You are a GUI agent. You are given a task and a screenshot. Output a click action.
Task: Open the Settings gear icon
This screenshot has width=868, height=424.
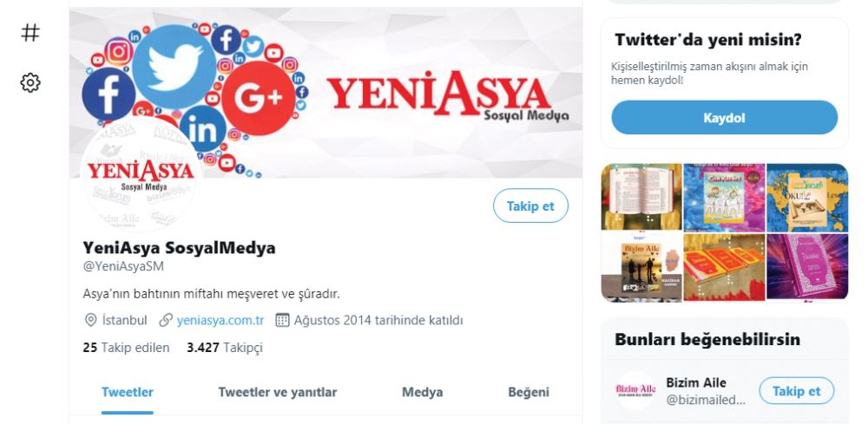[30, 83]
